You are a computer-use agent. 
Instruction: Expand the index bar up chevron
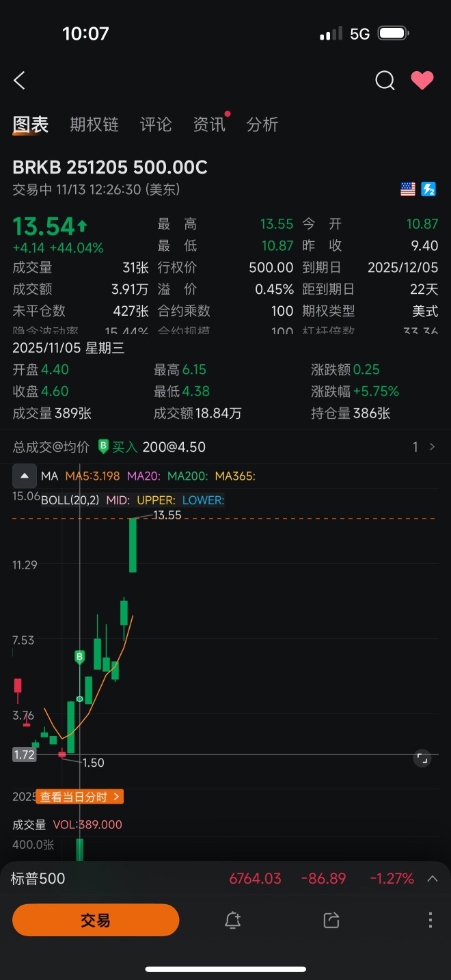point(433,879)
